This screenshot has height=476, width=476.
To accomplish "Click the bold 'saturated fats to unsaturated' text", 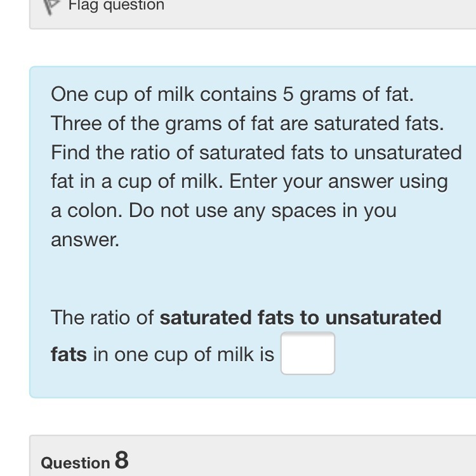I will point(300,317).
